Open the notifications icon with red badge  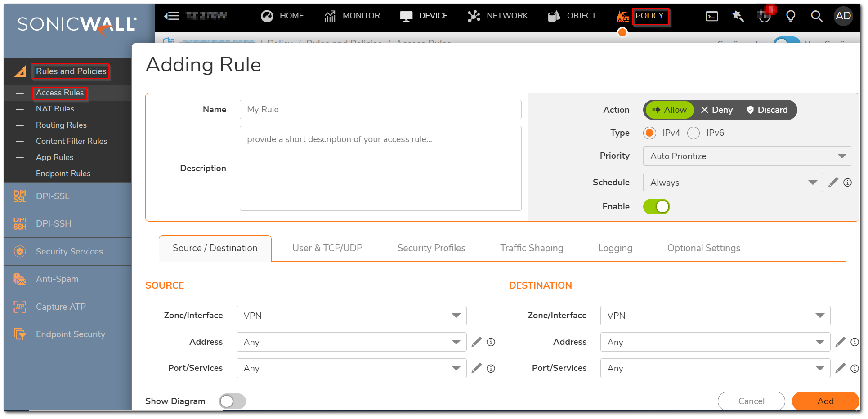[765, 14]
